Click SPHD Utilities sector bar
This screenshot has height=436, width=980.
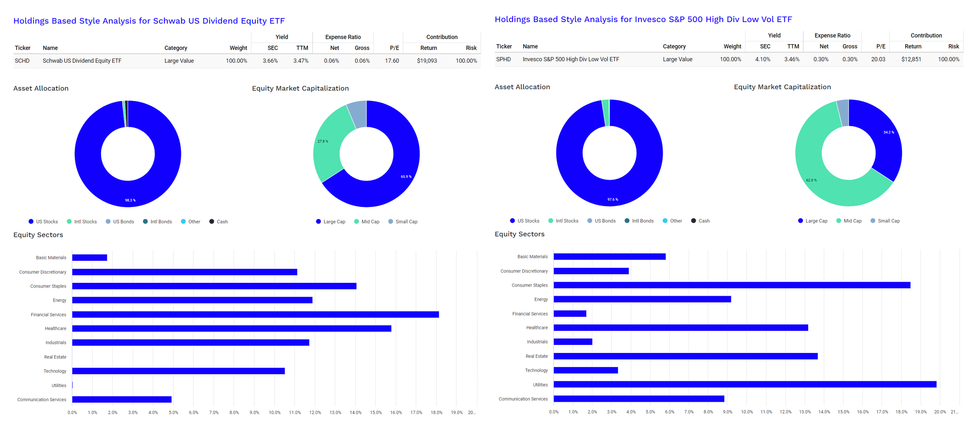[x=745, y=384]
